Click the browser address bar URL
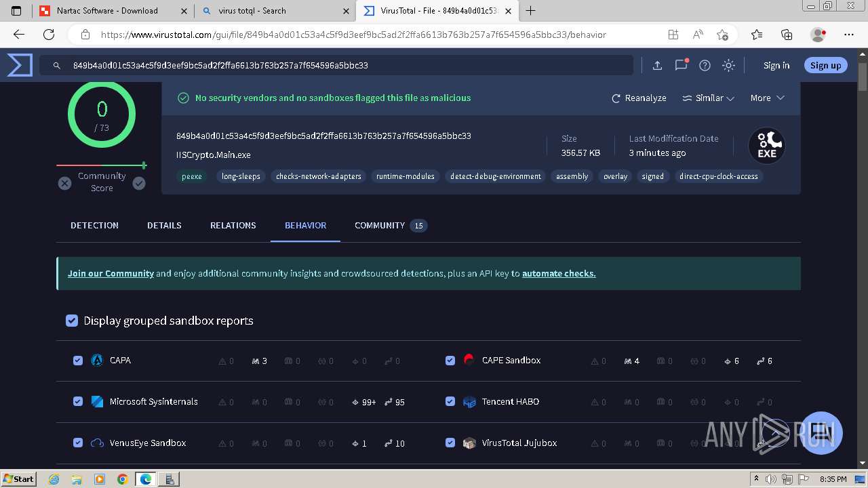The image size is (868, 488). [x=353, y=35]
